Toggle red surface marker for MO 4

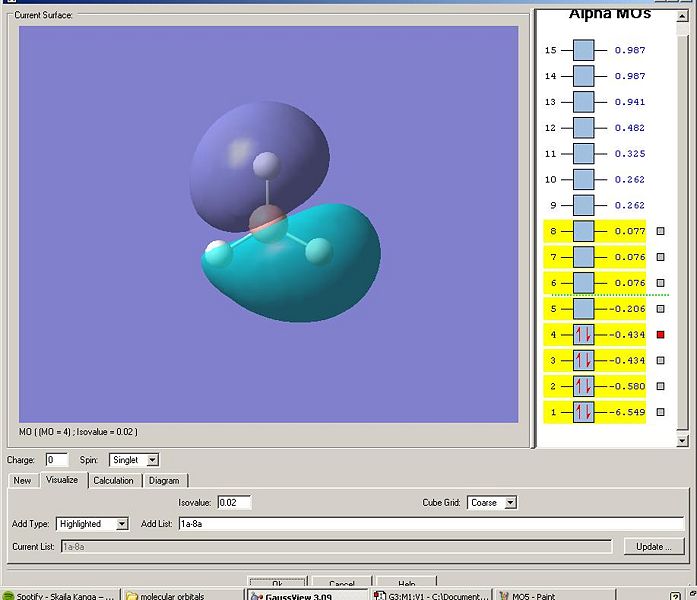[661, 334]
